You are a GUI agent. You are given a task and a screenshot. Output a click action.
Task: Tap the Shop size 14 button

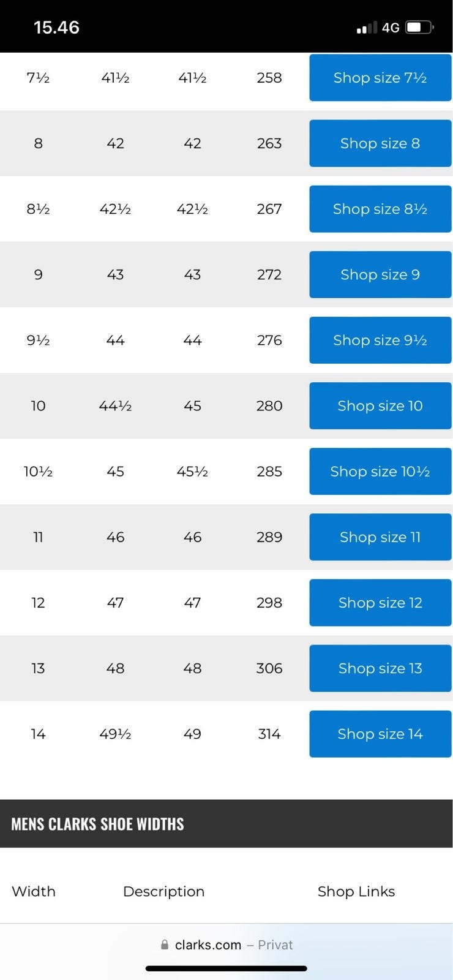(380, 734)
